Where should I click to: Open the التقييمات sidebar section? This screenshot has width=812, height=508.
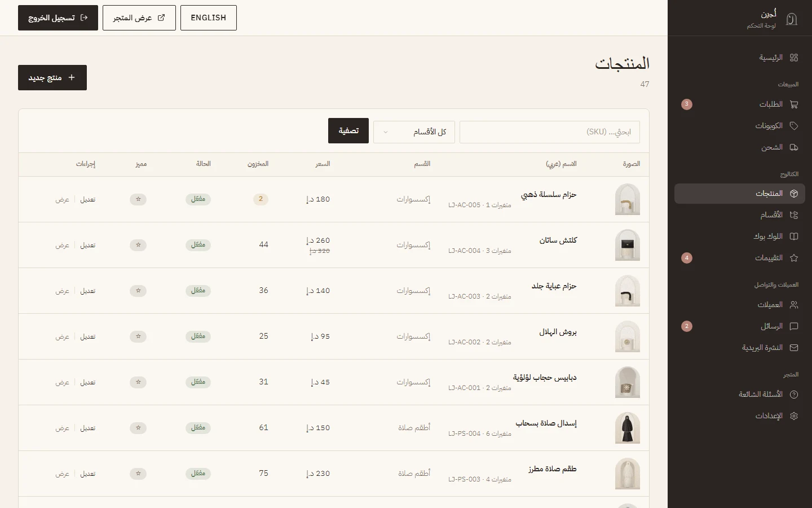point(740,258)
